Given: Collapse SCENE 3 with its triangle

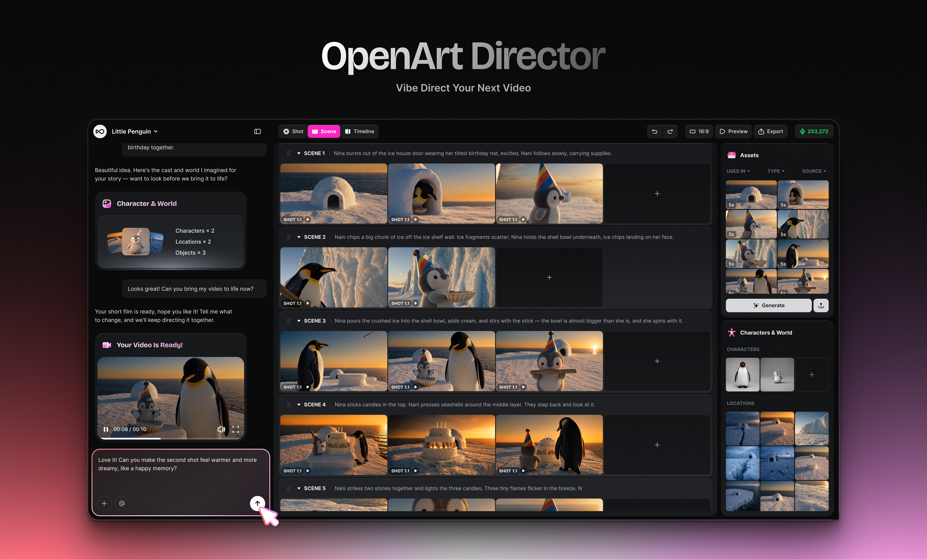Looking at the screenshot, I should [x=299, y=321].
